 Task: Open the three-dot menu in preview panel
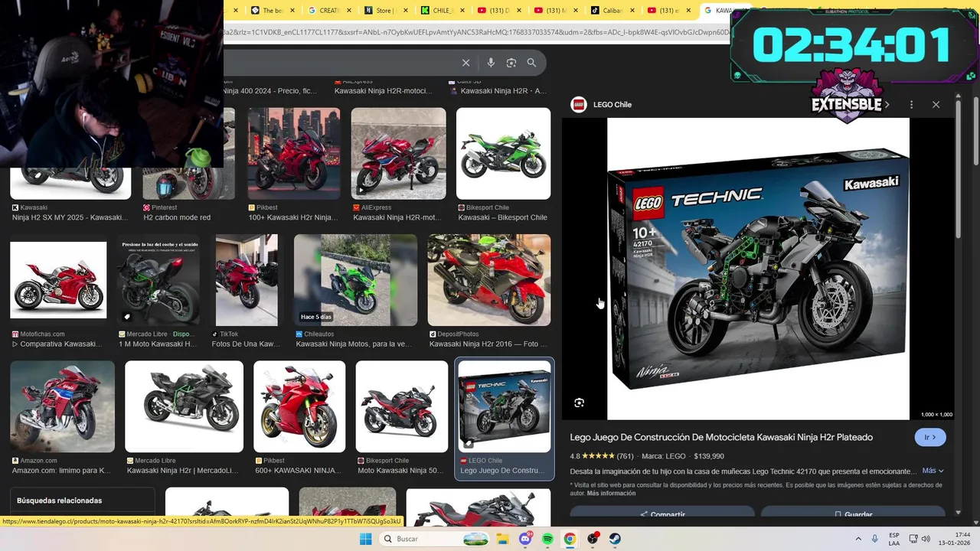(911, 104)
